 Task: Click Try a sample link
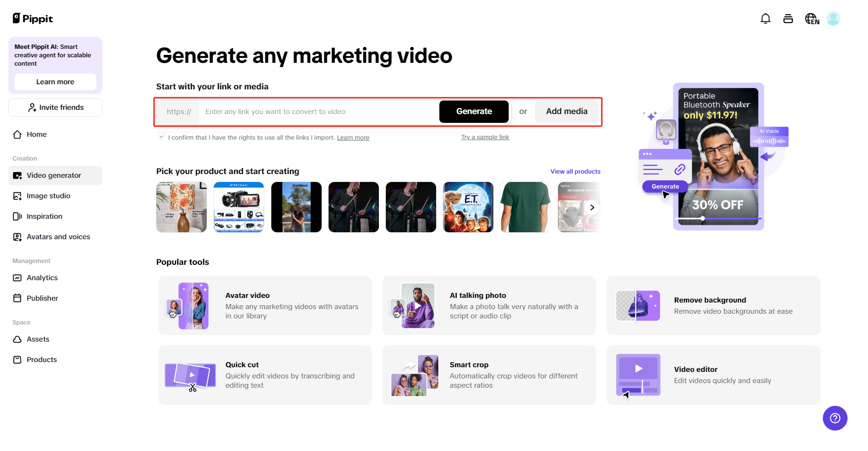pyautogui.click(x=485, y=137)
